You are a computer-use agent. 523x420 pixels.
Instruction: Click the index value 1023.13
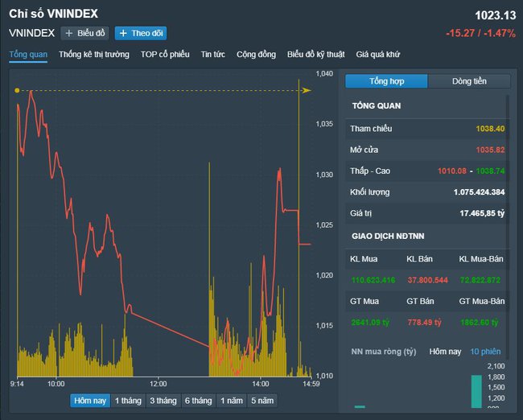click(496, 15)
